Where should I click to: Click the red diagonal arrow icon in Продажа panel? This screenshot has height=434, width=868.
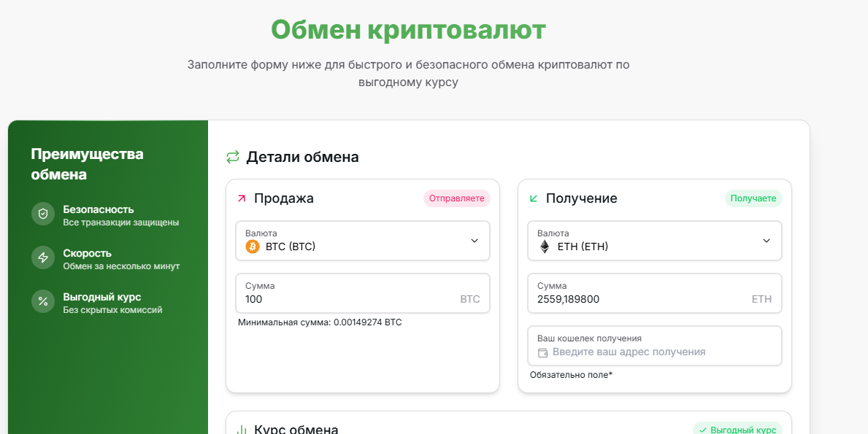(242, 197)
